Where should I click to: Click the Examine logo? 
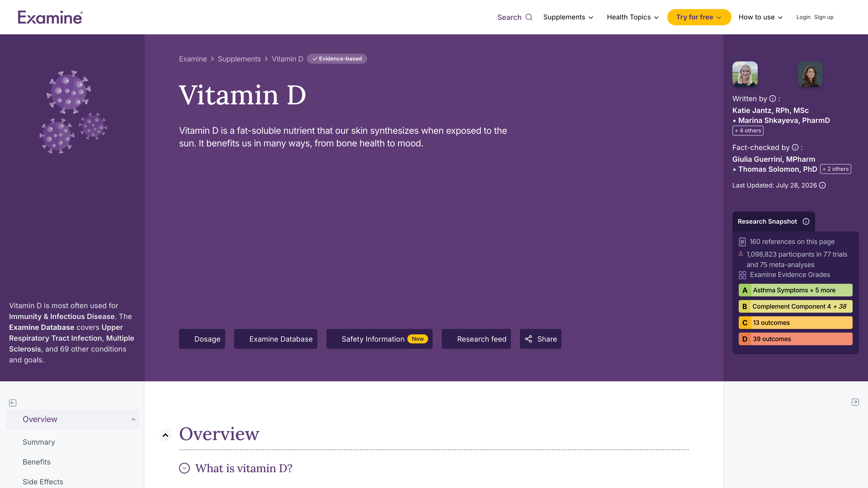(50, 17)
